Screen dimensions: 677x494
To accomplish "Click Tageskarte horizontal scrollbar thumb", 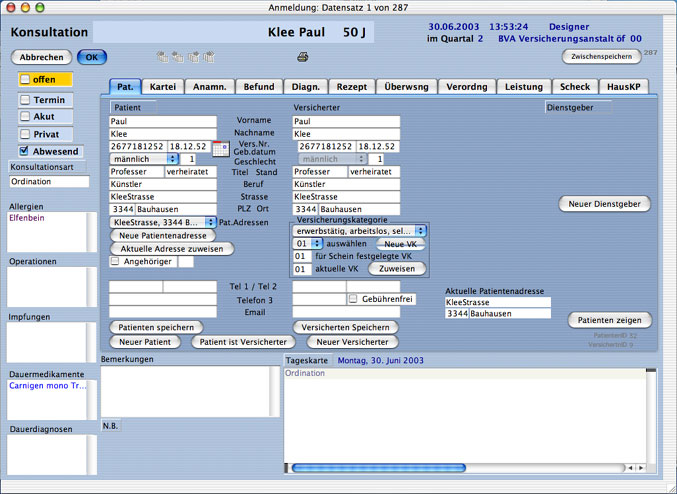I will [x=379, y=468].
